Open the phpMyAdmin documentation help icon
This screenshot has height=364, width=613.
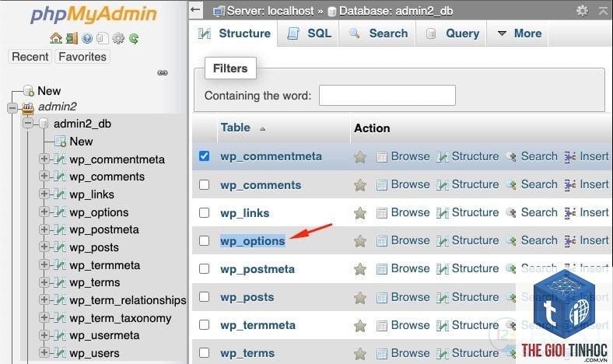click(87, 38)
